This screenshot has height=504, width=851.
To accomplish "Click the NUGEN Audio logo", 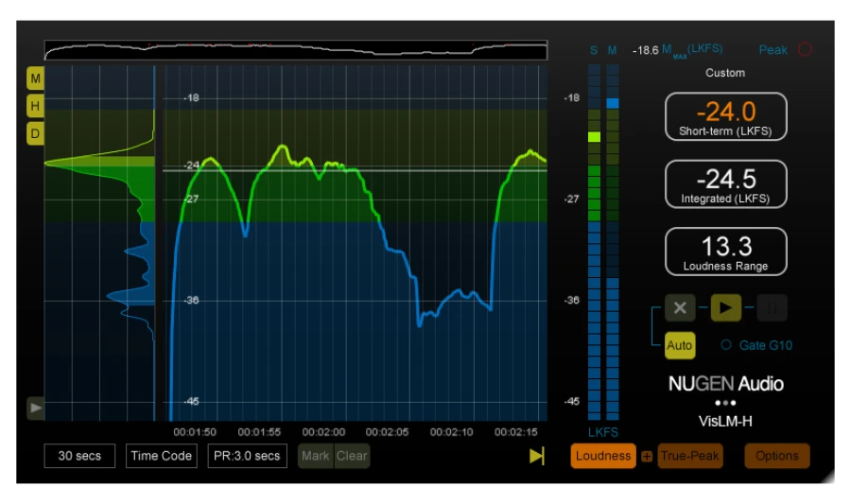I will pyautogui.click(x=725, y=384).
